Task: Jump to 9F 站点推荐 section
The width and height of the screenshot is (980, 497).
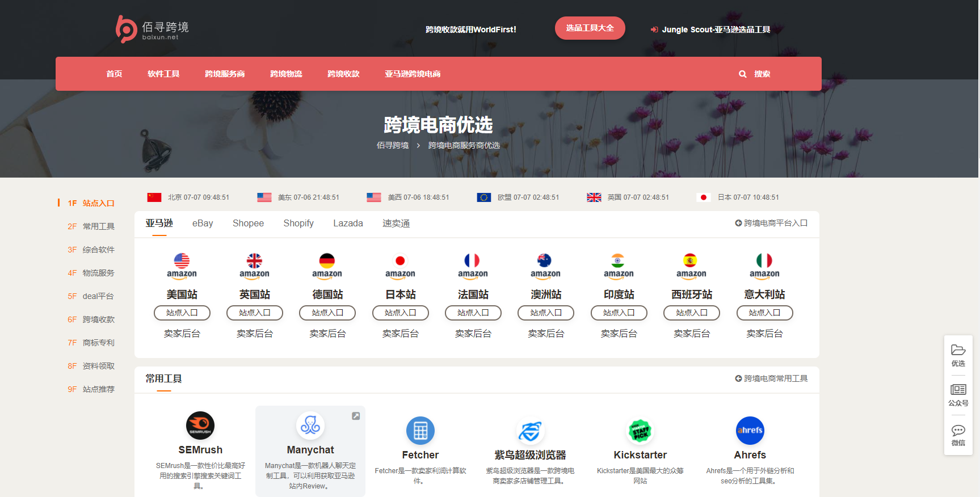Action: tap(91, 389)
